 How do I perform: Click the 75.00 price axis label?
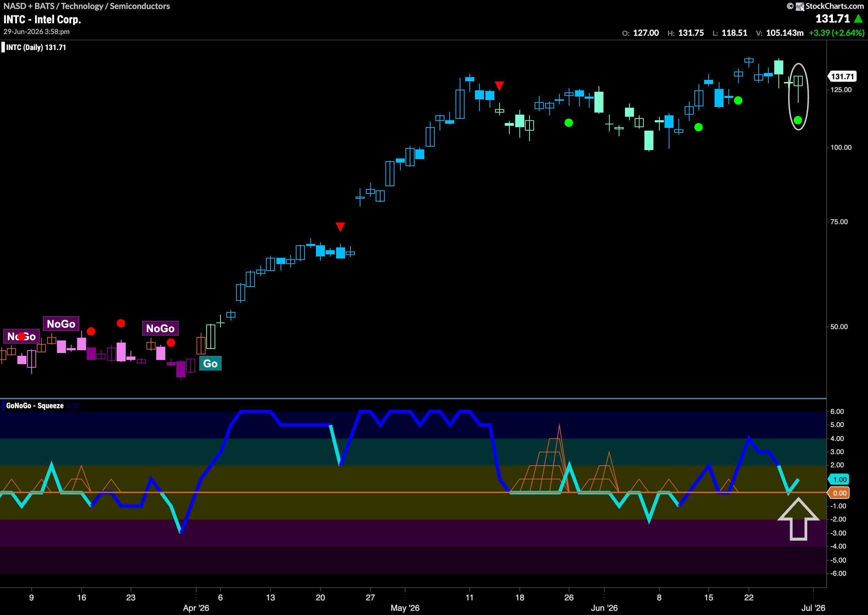click(839, 222)
